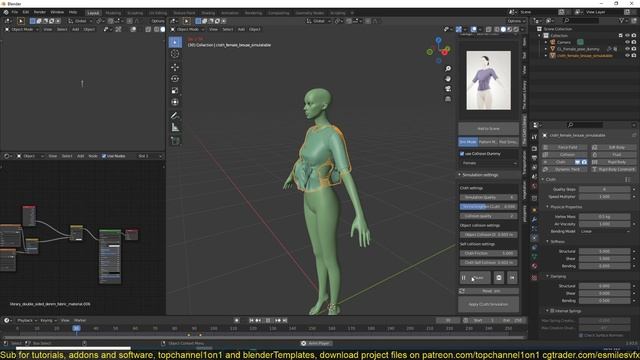This screenshot has height=360, width=640.
Task: Select the Transform tool in viewport toolbar
Action: coord(175,102)
